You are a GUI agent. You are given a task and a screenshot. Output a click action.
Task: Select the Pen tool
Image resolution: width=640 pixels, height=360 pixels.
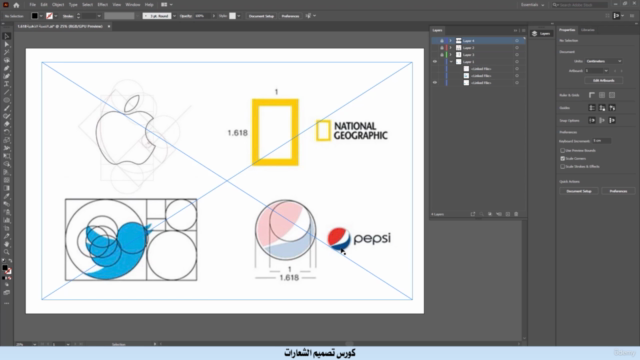coord(7,68)
